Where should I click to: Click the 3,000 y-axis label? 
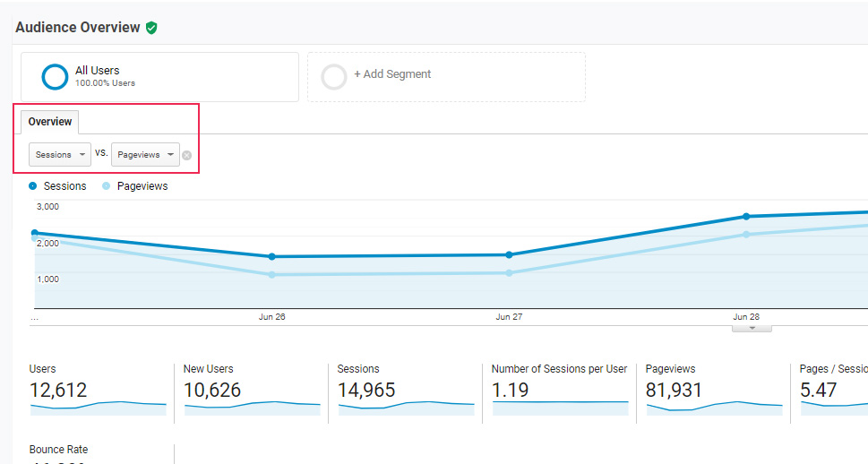(x=47, y=207)
